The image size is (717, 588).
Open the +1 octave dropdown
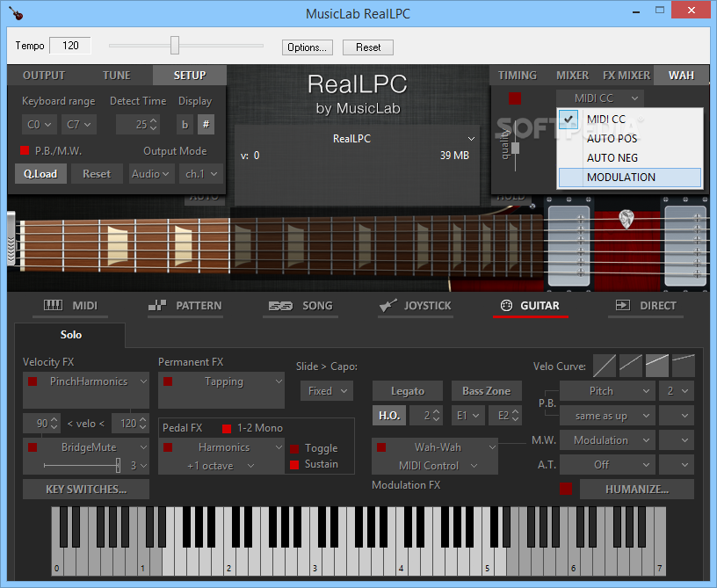point(221,466)
